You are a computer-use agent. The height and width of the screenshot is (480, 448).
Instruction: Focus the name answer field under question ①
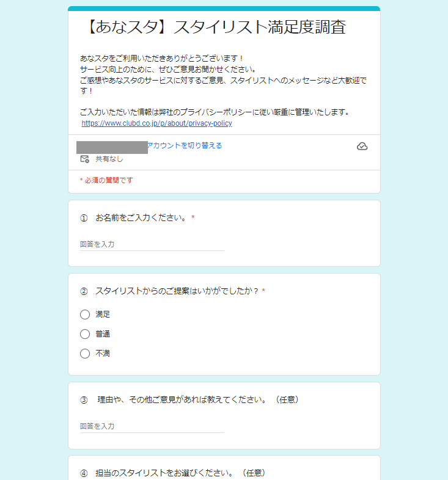coord(152,244)
